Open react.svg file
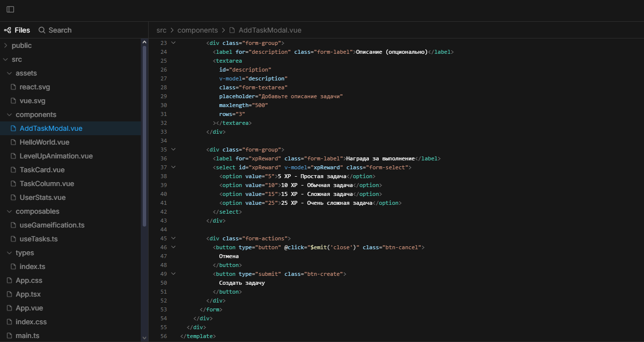Screen dimensions: 644x342 (35, 87)
